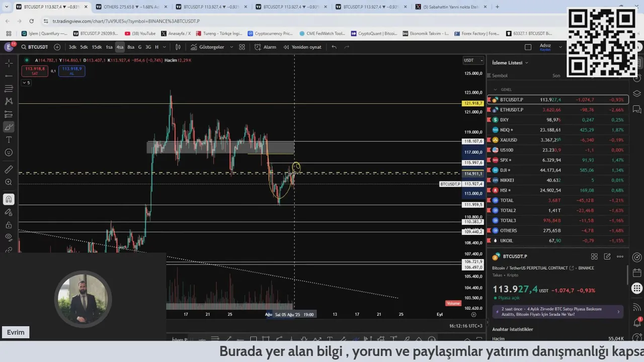Select NIKKEI in the watchlist
This screenshot has height=362, width=644.
(558, 180)
